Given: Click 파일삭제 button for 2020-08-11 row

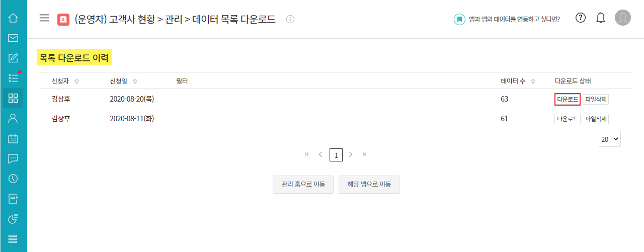Looking at the screenshot, I should tap(596, 119).
